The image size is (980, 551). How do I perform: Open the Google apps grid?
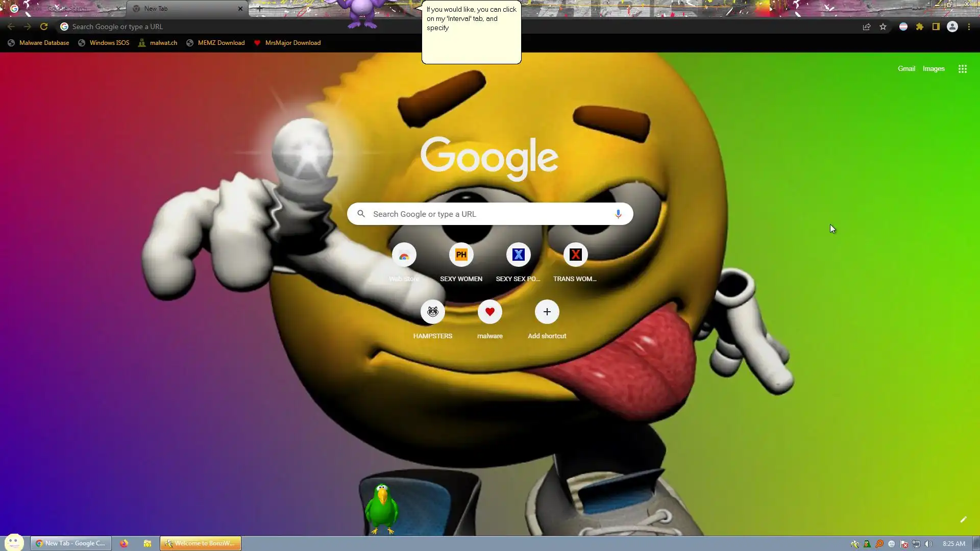point(962,69)
